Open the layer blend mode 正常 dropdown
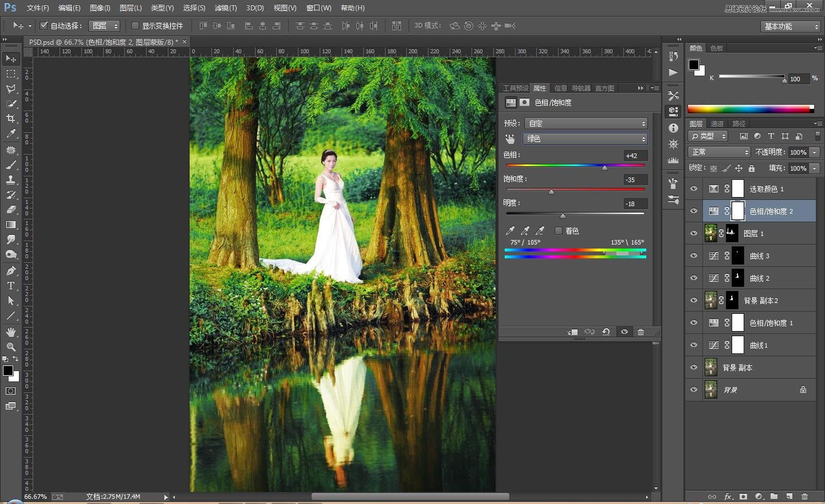Image resolution: width=825 pixels, height=504 pixels. tap(719, 152)
